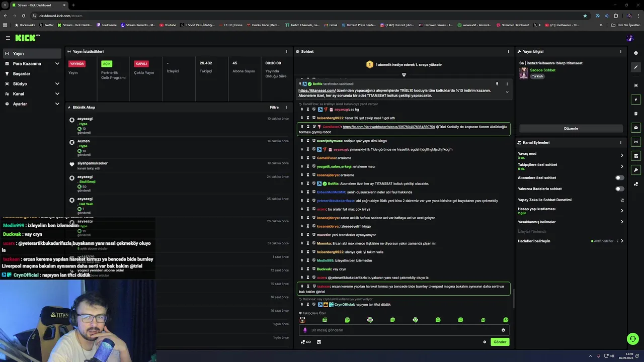This screenshot has height=362, width=644.
Task: Click siyahpamukseker follow event entry
Action: (x=180, y=166)
